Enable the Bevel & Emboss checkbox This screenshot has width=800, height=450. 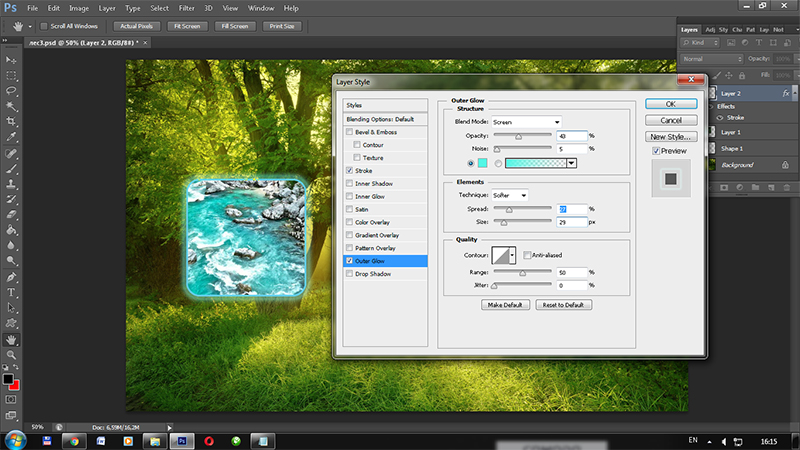[x=349, y=132]
